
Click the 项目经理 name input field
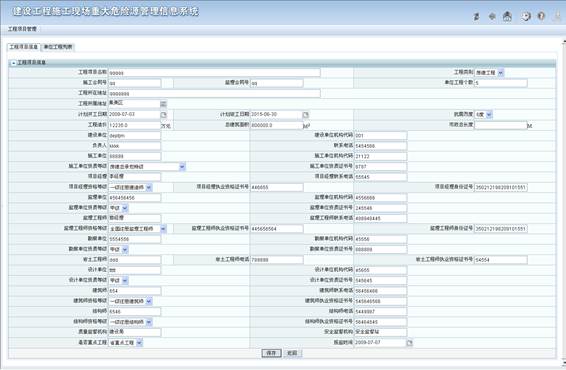coord(135,177)
